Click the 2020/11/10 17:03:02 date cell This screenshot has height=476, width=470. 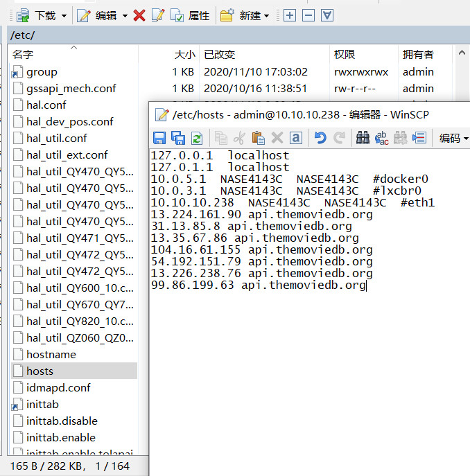click(x=256, y=72)
